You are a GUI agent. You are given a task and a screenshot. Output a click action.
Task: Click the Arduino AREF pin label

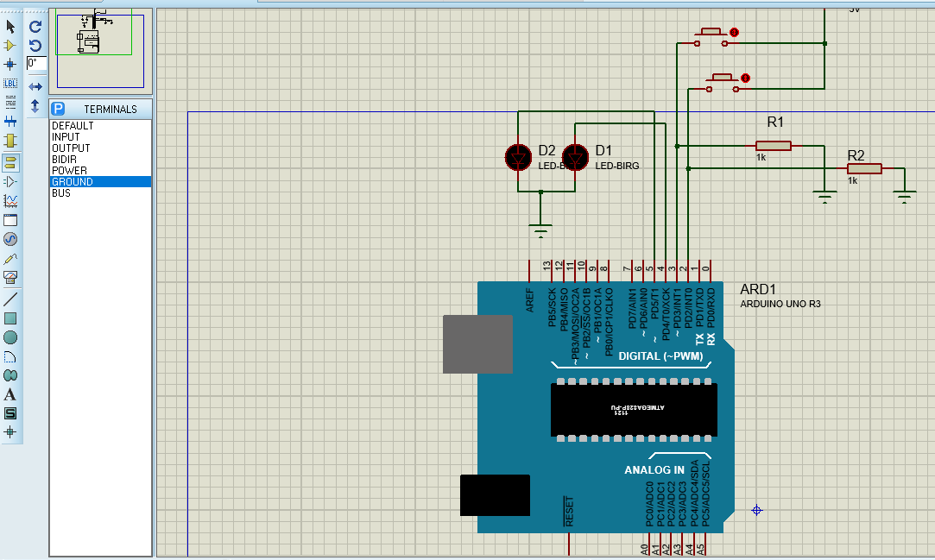point(529,300)
